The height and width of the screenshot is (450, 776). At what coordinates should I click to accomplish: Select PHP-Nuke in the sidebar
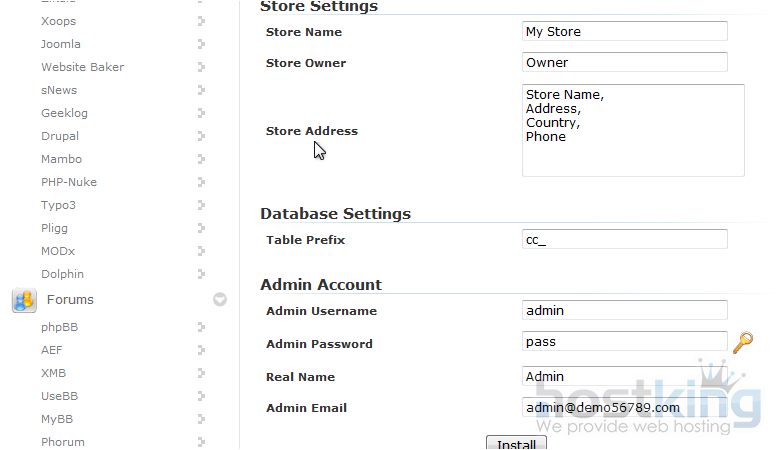tap(69, 182)
